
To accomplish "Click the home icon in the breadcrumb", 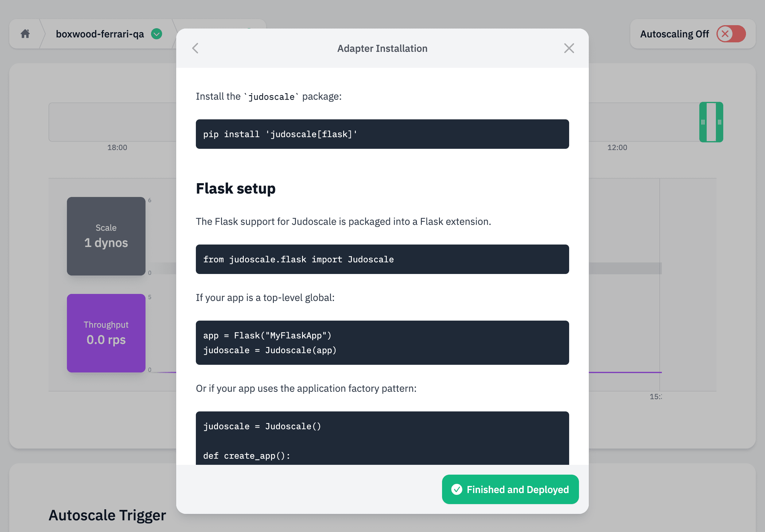I will click(x=26, y=34).
